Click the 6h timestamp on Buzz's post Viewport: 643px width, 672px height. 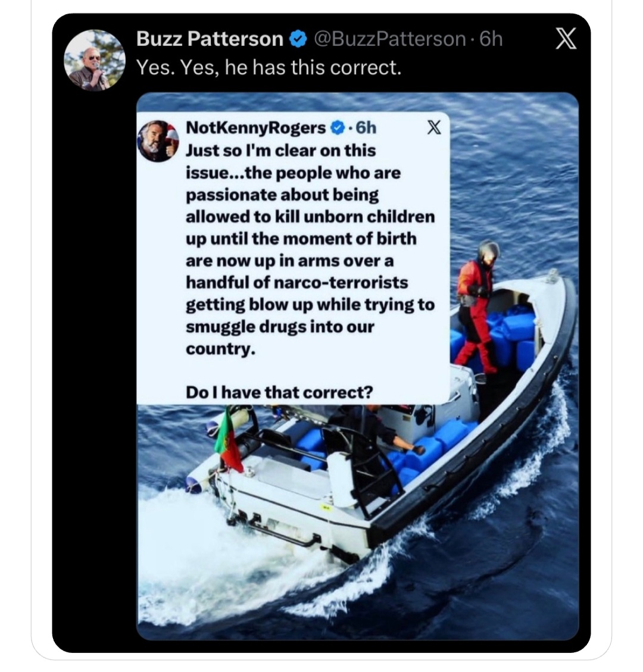(x=491, y=39)
